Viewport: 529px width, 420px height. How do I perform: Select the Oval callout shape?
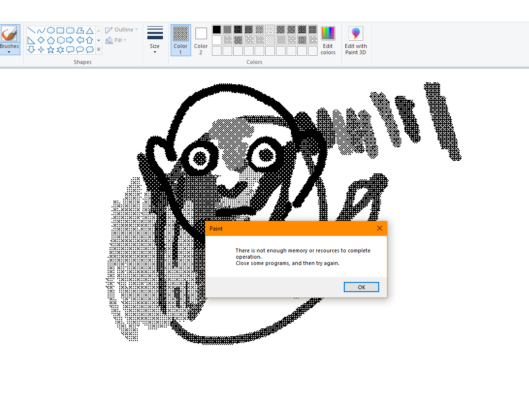click(80, 50)
